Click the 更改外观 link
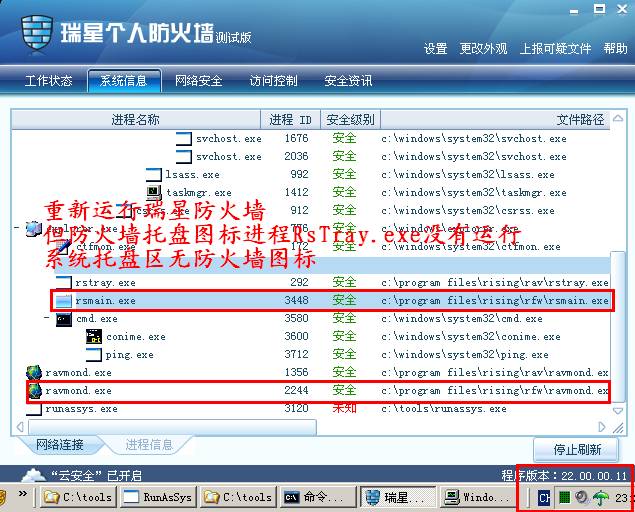The image size is (635, 512). point(483,49)
